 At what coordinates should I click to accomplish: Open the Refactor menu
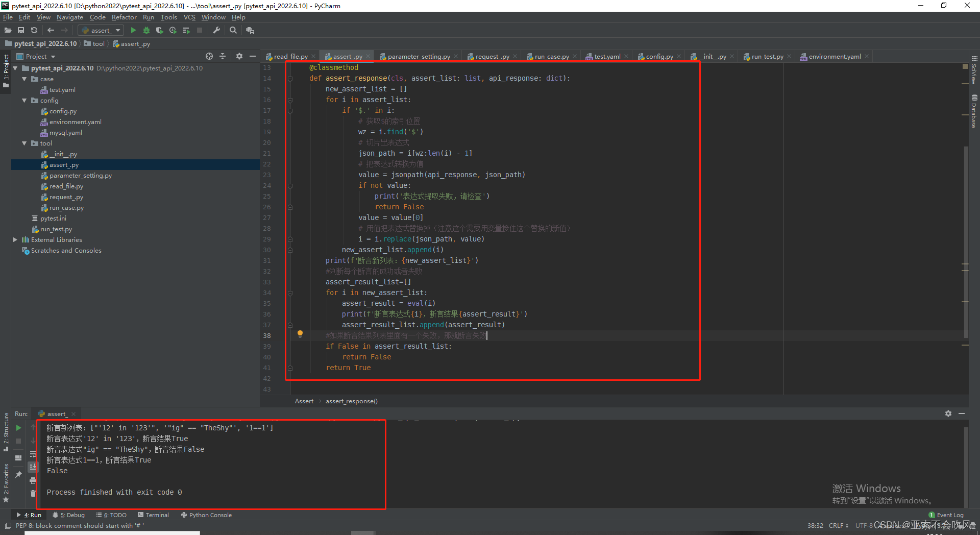(124, 17)
